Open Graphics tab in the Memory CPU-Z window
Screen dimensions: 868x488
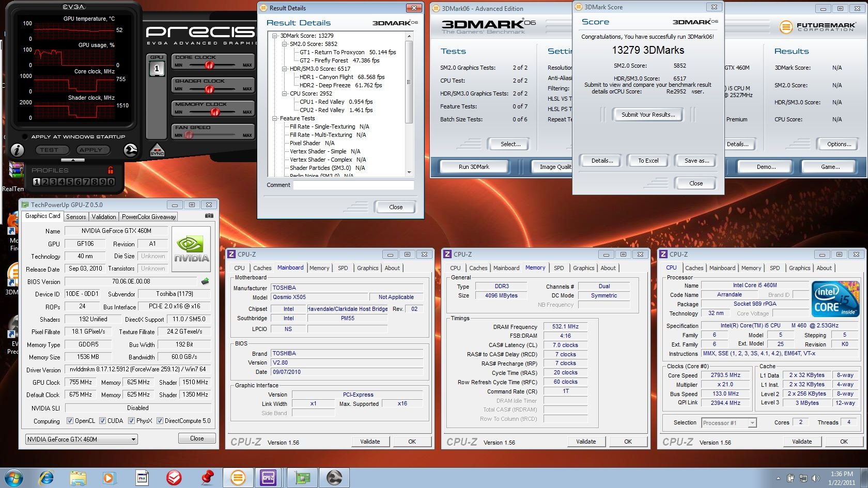coord(583,268)
